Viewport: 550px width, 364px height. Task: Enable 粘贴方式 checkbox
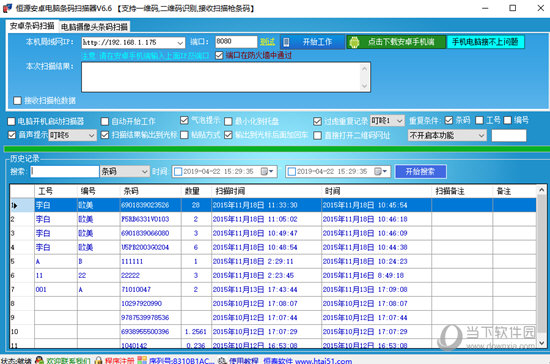(184, 135)
